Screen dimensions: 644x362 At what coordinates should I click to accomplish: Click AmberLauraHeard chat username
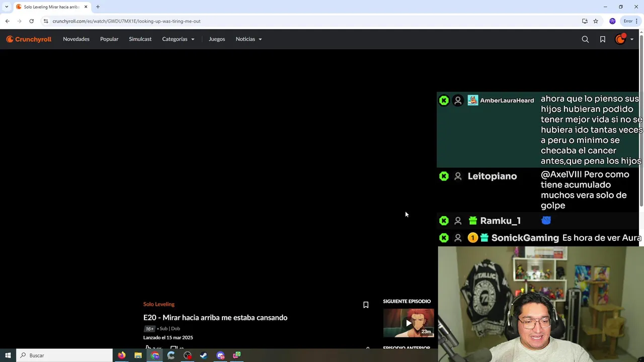click(507, 101)
